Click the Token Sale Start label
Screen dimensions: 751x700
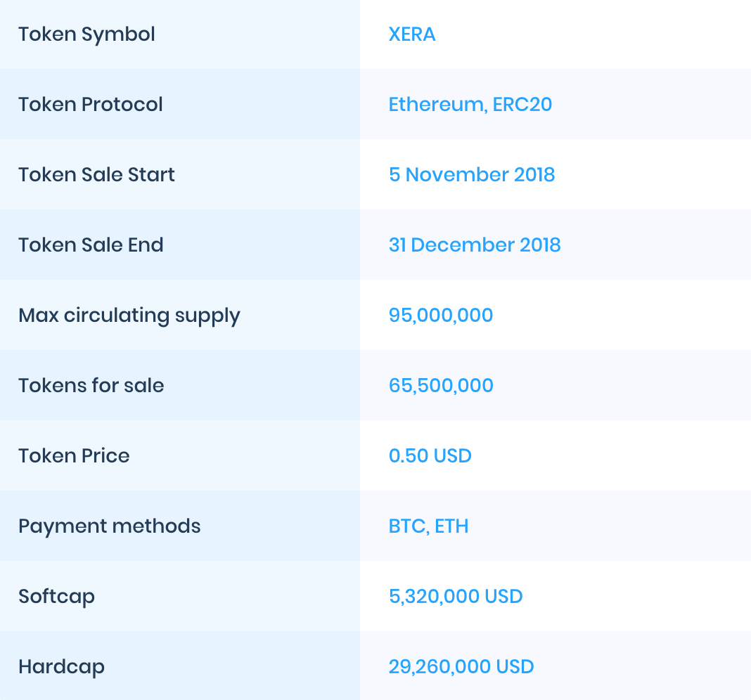pos(96,175)
